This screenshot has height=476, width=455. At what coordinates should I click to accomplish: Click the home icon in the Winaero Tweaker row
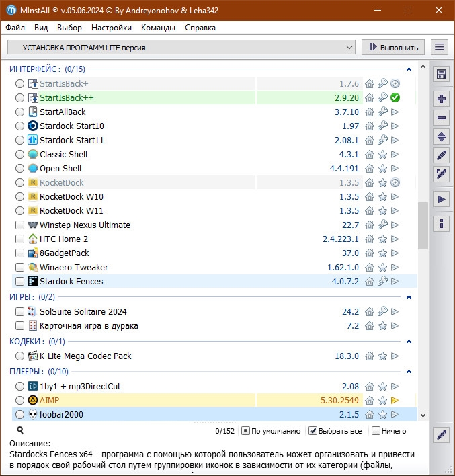tap(370, 267)
